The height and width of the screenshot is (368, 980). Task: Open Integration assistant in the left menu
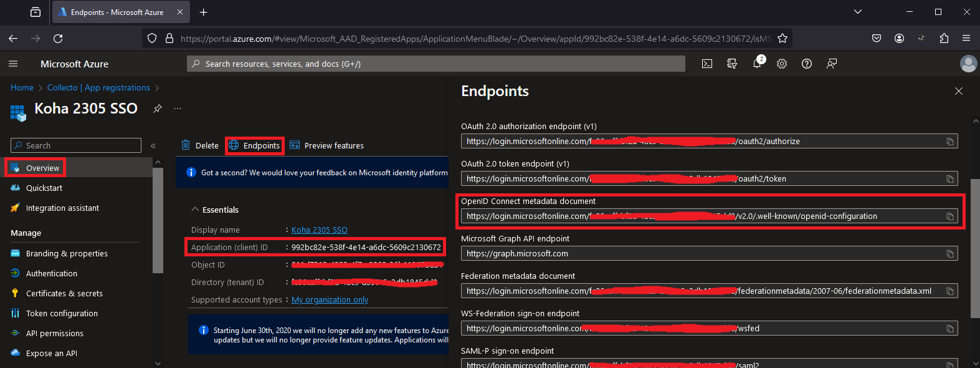point(62,208)
